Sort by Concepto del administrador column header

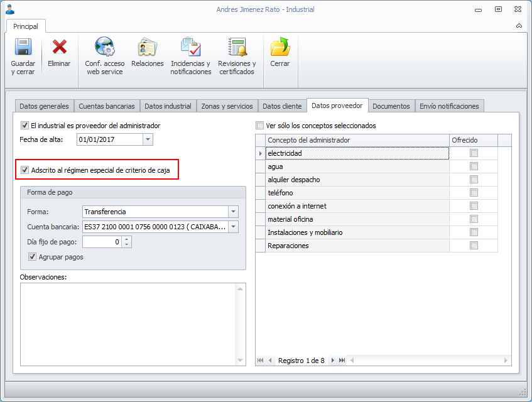point(356,140)
